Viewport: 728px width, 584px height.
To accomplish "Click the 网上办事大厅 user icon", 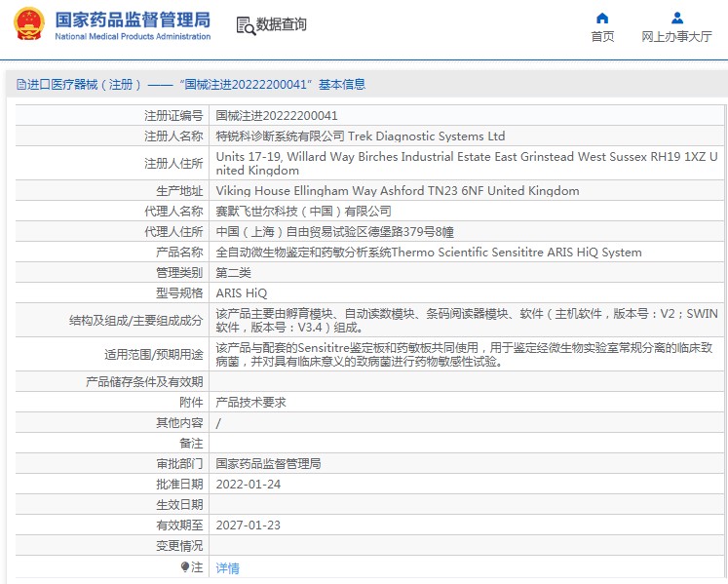I will click(x=677, y=19).
